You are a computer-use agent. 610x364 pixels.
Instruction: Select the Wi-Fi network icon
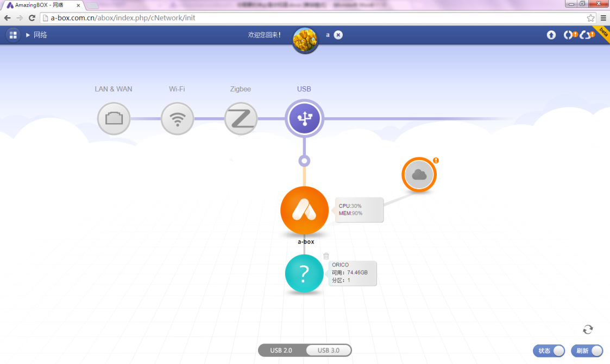177,119
